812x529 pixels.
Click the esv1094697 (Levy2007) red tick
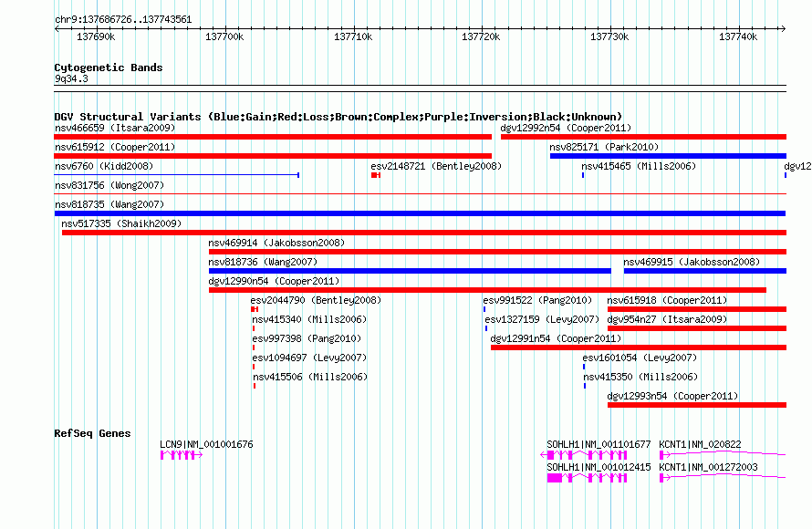coord(254,367)
